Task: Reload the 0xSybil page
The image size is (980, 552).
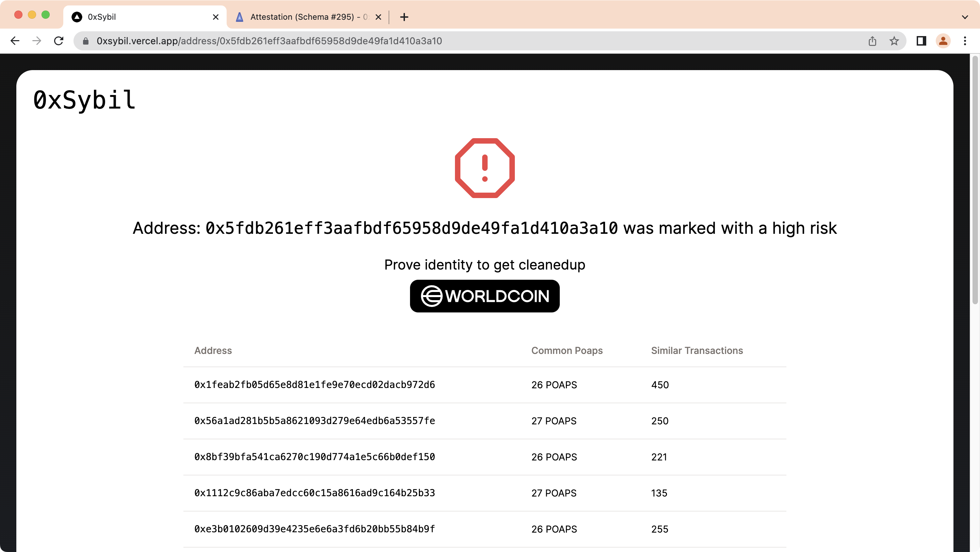Action: coord(59,41)
